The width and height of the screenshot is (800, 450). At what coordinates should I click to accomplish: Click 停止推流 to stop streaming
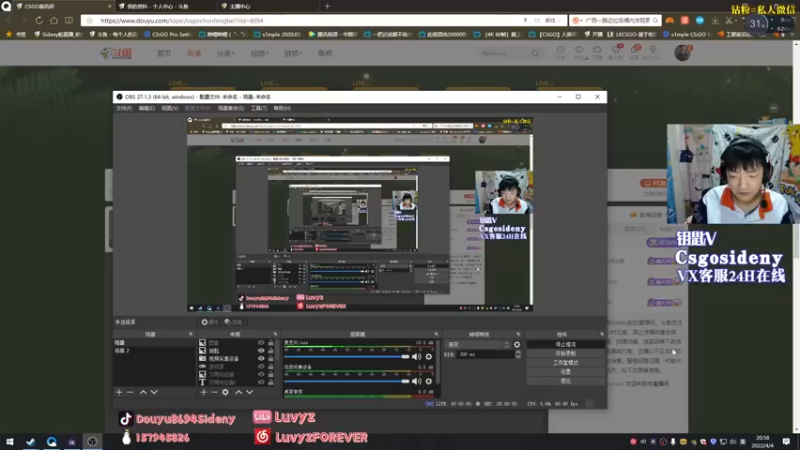tap(565, 344)
